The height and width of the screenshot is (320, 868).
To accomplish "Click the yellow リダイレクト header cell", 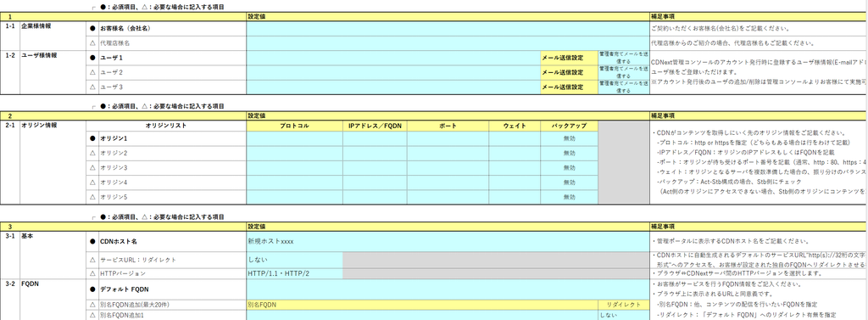I will tap(623, 305).
